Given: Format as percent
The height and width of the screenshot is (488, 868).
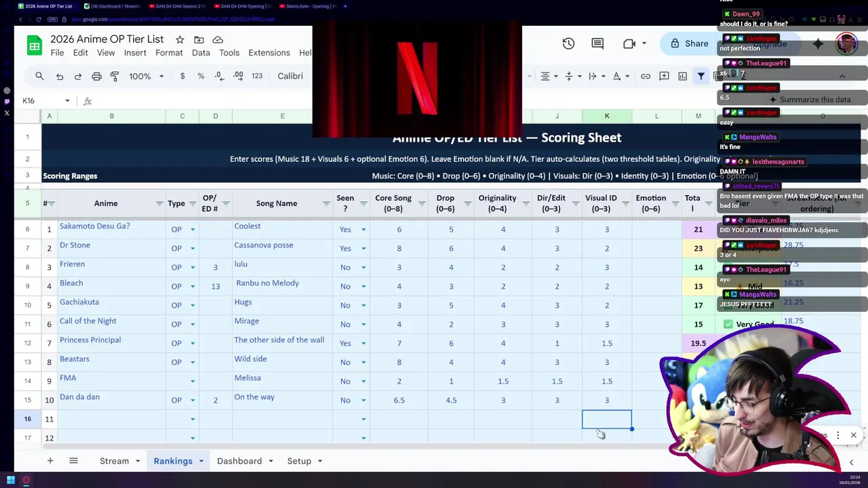Looking at the screenshot, I should click(x=201, y=76).
